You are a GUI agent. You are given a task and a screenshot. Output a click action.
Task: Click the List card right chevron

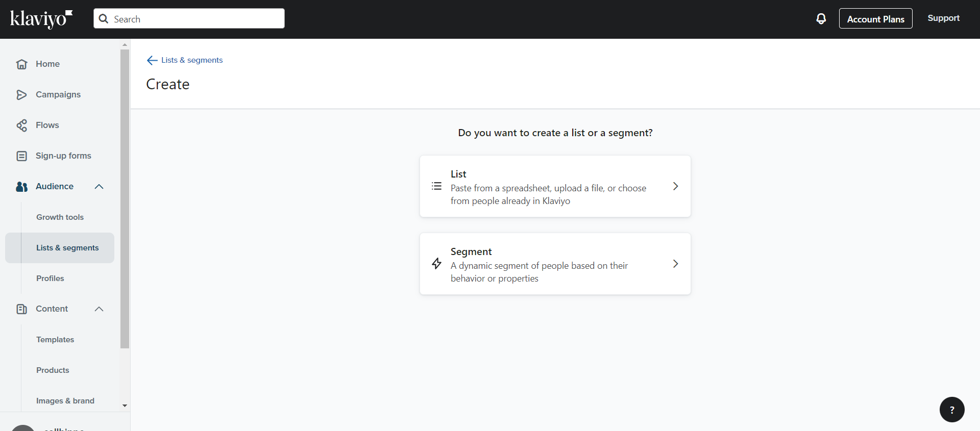tap(675, 186)
